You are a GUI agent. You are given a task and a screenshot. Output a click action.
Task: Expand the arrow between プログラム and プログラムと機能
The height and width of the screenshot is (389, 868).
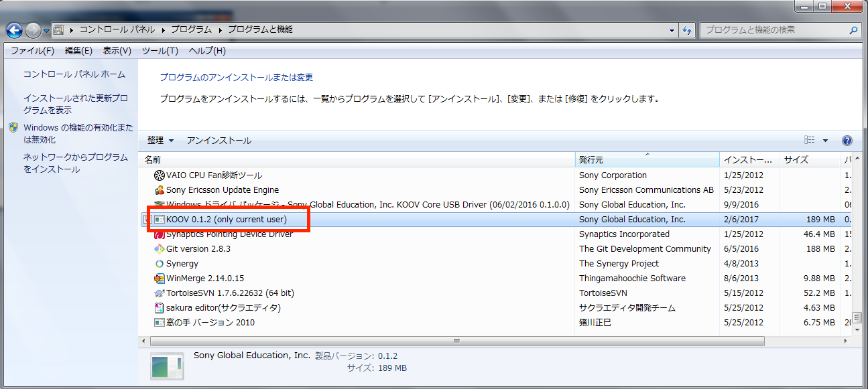tap(220, 30)
